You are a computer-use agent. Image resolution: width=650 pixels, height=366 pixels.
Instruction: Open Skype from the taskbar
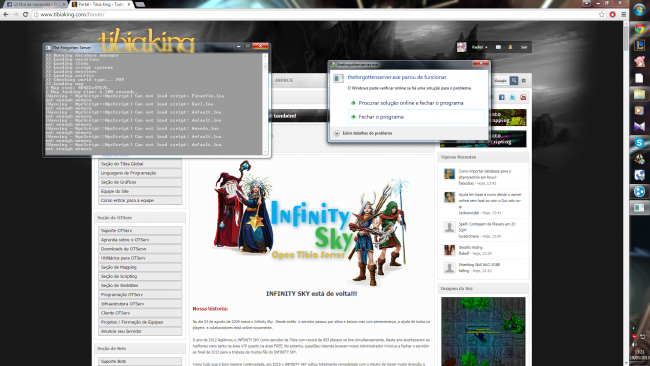click(x=639, y=143)
